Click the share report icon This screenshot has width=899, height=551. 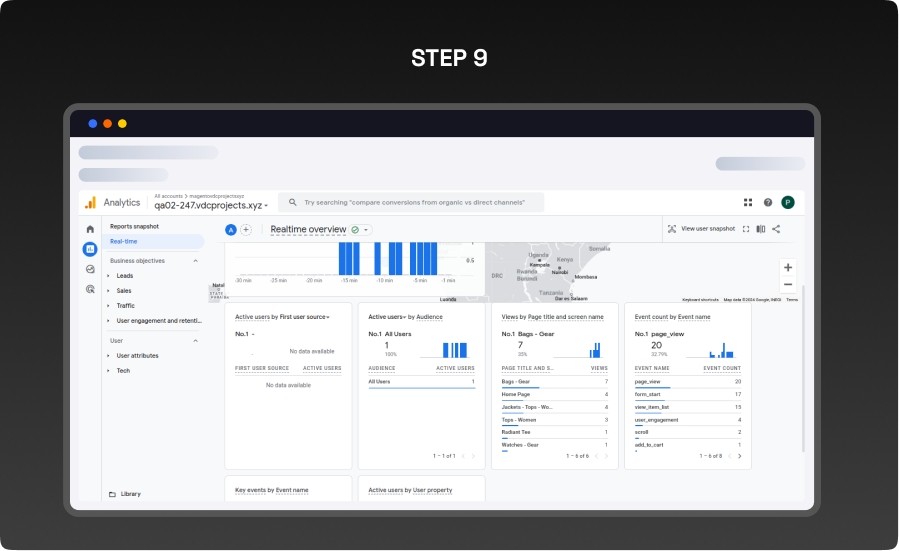tap(776, 229)
